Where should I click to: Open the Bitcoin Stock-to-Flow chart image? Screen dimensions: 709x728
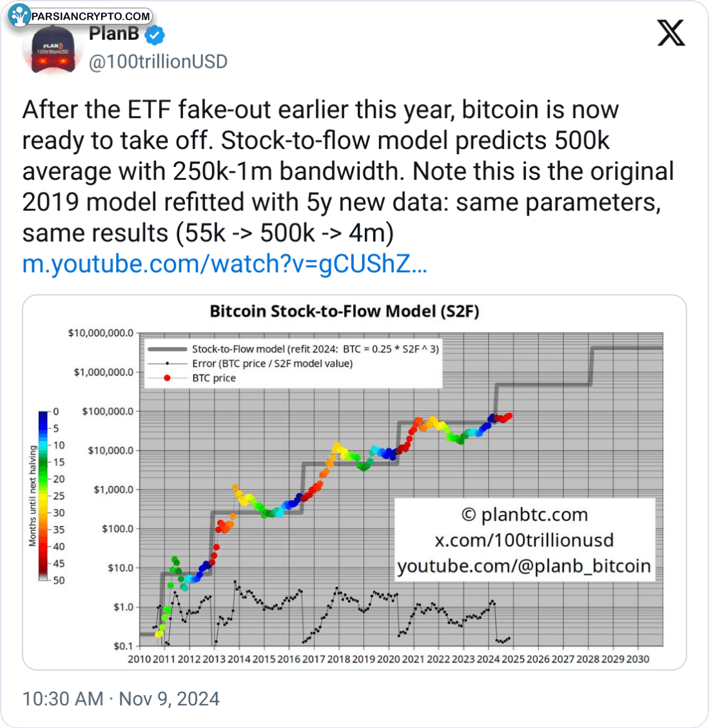354,482
